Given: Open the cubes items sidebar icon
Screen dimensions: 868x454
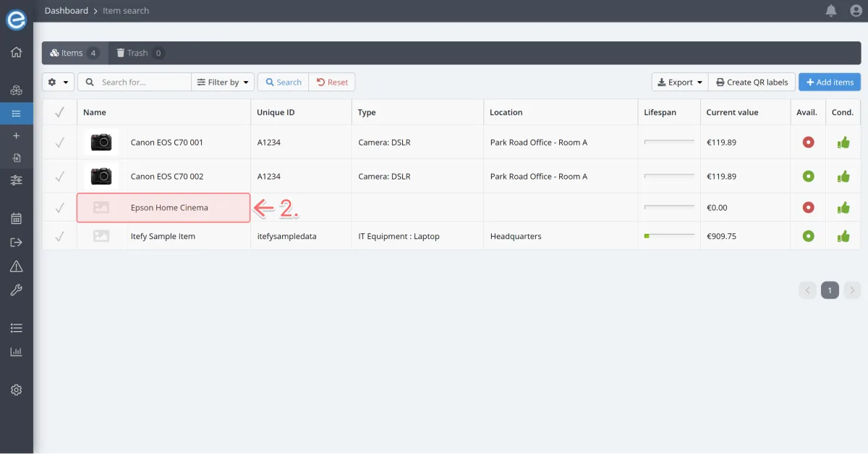Looking at the screenshot, I should tap(16, 91).
